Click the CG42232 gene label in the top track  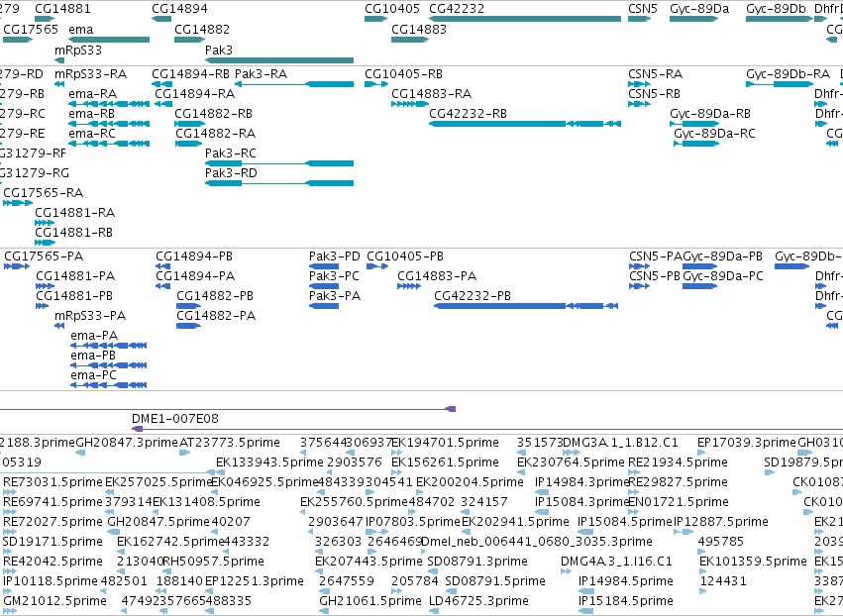457,9
